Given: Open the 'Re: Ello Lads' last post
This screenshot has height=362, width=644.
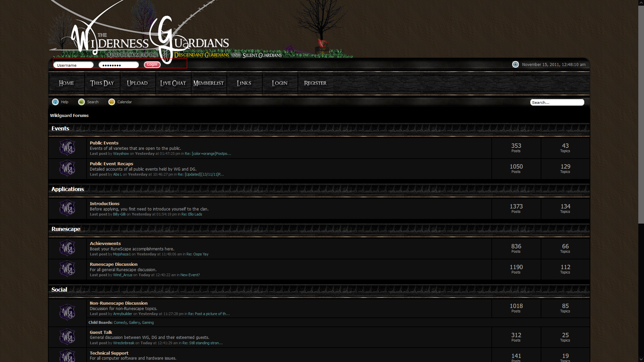Looking at the screenshot, I should [192, 214].
